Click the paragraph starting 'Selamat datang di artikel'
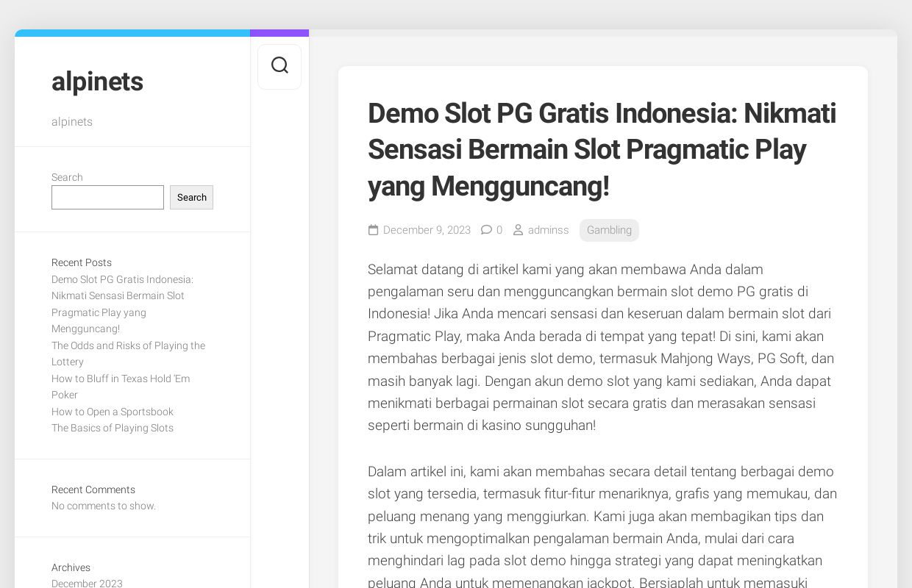This screenshot has height=588, width=912. pyautogui.click(x=602, y=347)
